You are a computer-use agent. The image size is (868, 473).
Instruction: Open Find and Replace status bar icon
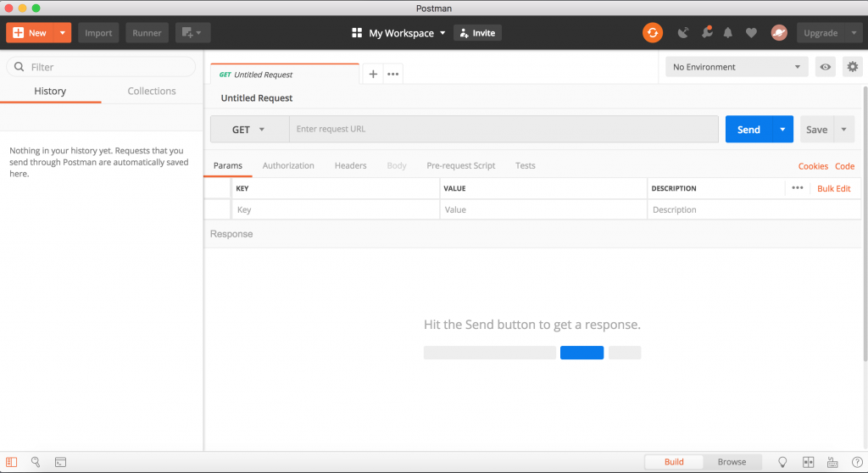(36, 462)
